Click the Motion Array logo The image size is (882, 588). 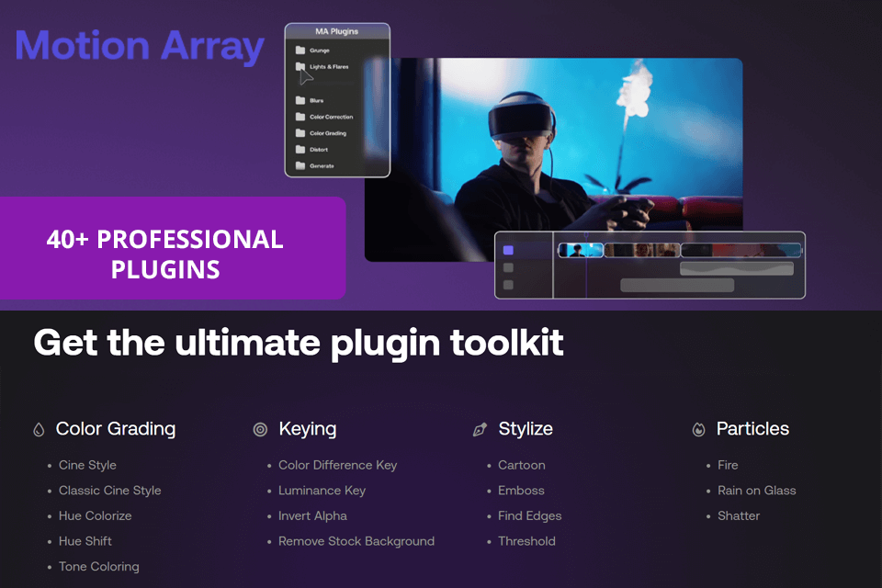[x=140, y=46]
